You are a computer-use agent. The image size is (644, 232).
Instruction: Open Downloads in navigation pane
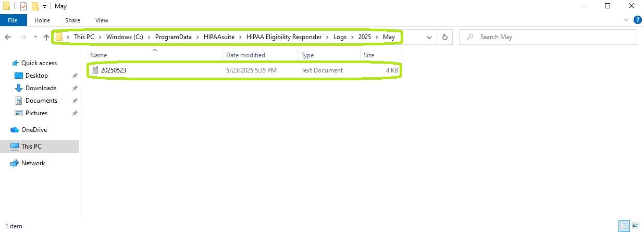click(x=41, y=88)
